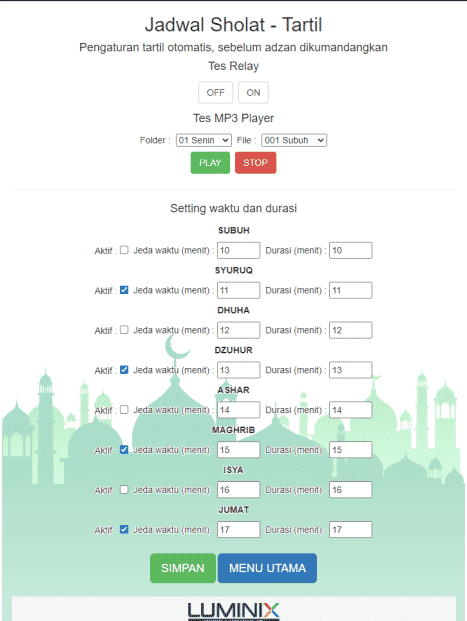Turn relay OFF with the OFF button
This screenshot has width=467, height=621.
click(x=215, y=92)
